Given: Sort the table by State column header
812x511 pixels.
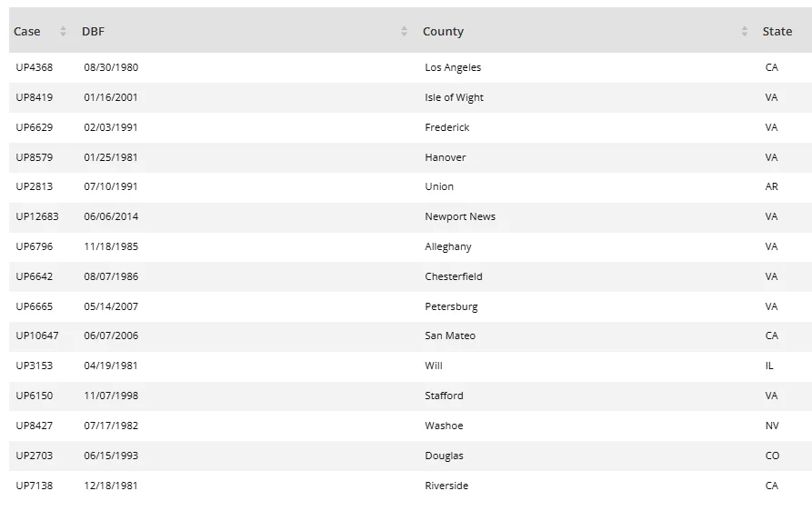Looking at the screenshot, I should pyautogui.click(x=777, y=32).
